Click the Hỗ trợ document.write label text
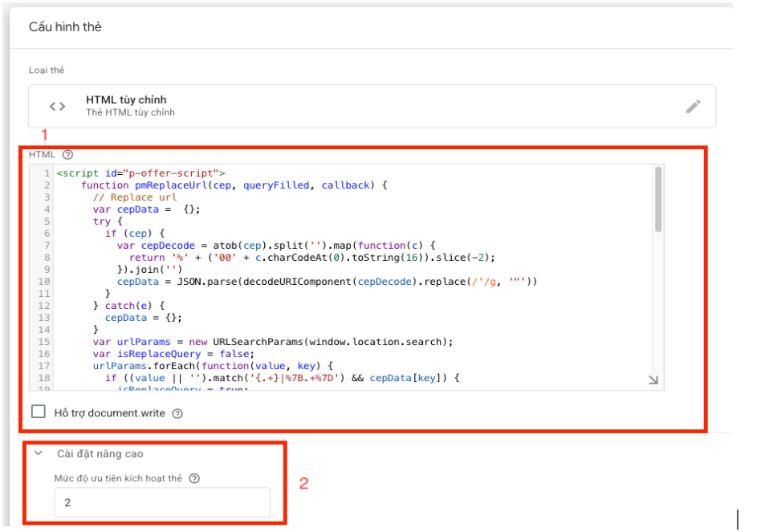The height and width of the screenshot is (532, 765). click(x=111, y=413)
